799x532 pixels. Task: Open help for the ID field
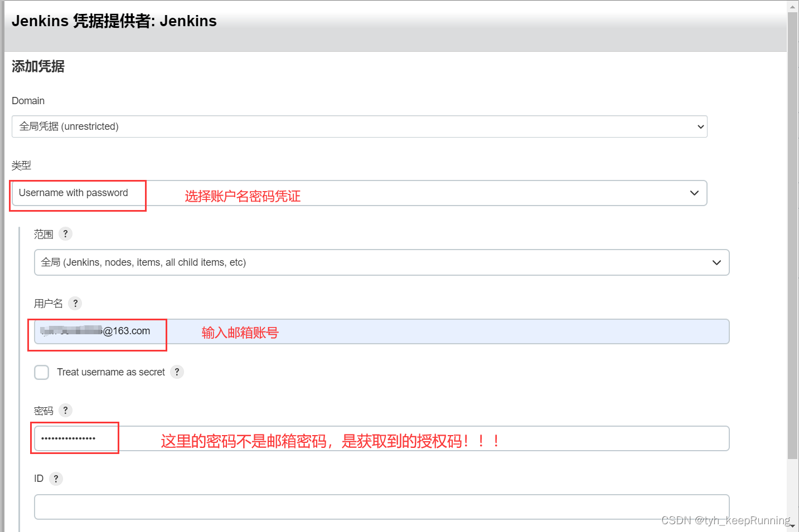[x=56, y=479]
